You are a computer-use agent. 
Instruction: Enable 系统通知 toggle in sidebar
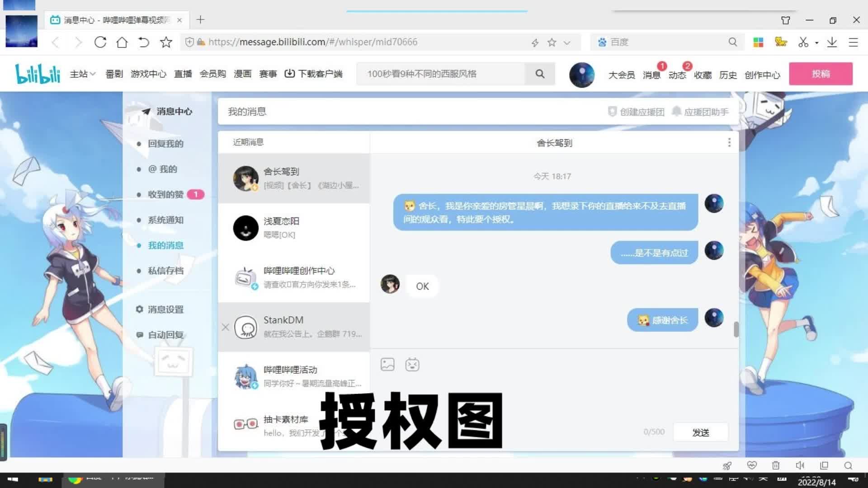165,219
